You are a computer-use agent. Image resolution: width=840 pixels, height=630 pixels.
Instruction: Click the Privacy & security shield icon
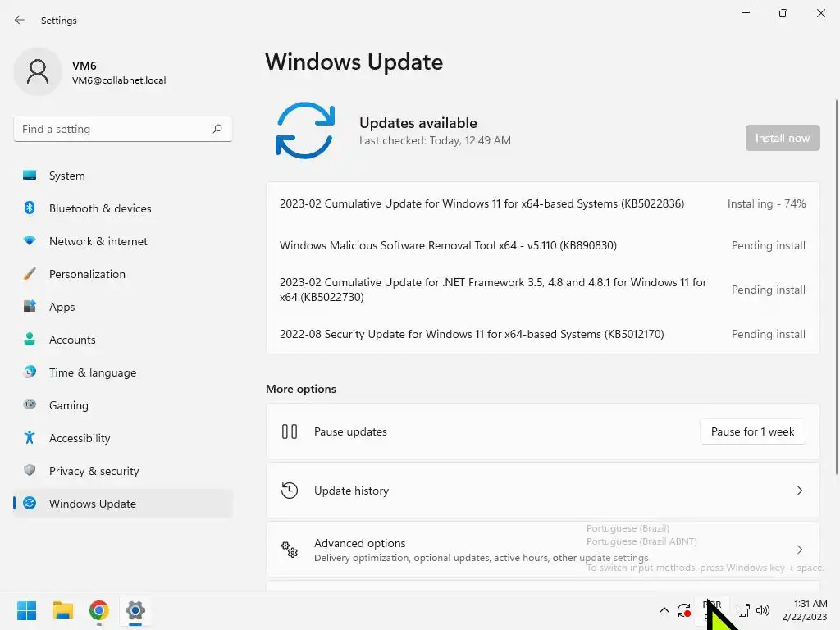pos(30,470)
